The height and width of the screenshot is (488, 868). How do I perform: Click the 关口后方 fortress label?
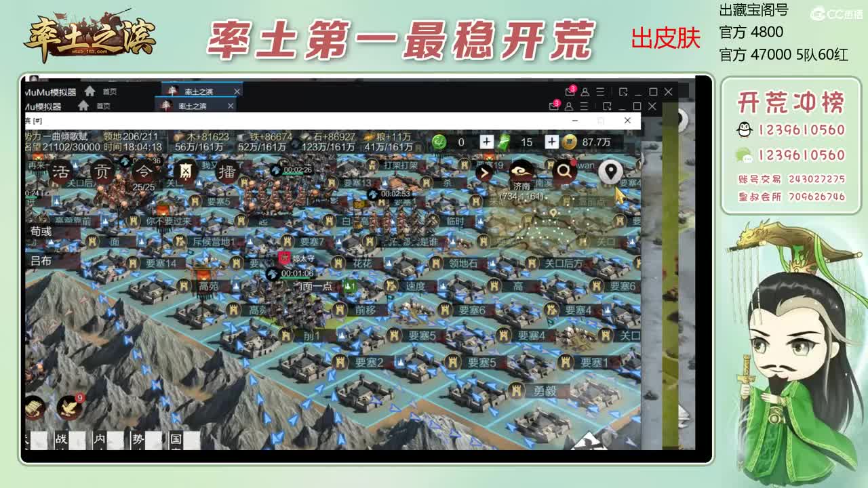(x=564, y=264)
